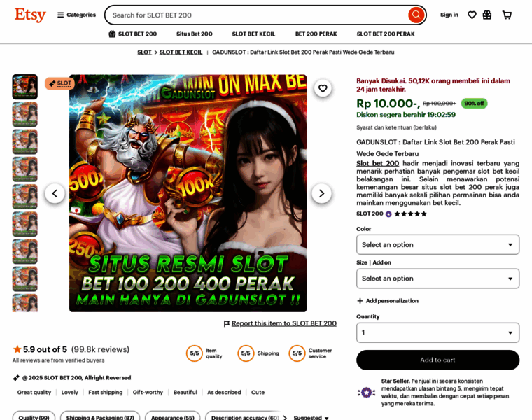Click Report this item to SLOT BET 200
532x420 pixels.
click(x=284, y=323)
